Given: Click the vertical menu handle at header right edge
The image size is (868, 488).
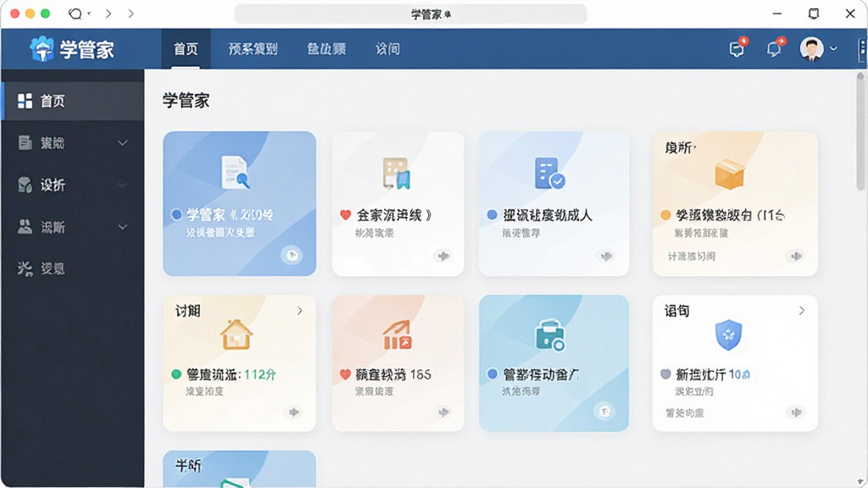Looking at the screenshot, I should [x=862, y=48].
